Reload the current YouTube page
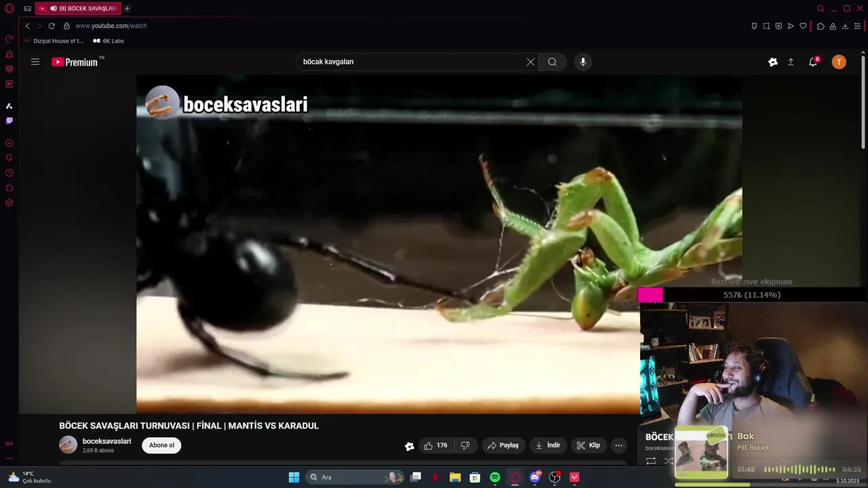868x488 pixels. tap(52, 26)
